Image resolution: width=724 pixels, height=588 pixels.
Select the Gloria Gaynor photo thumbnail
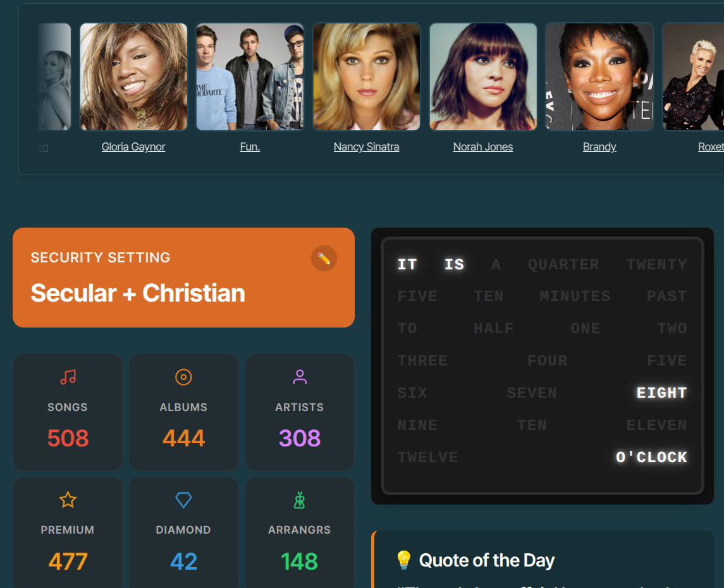133,77
